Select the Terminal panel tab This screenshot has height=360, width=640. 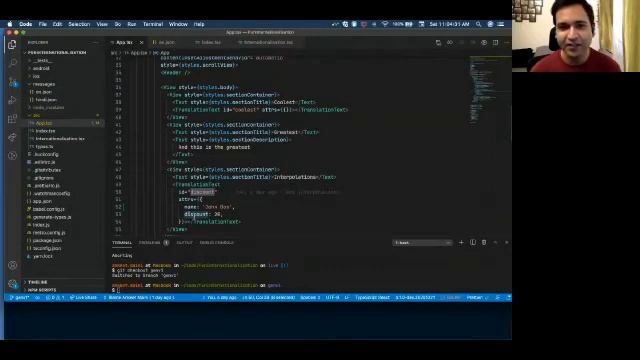click(122, 242)
